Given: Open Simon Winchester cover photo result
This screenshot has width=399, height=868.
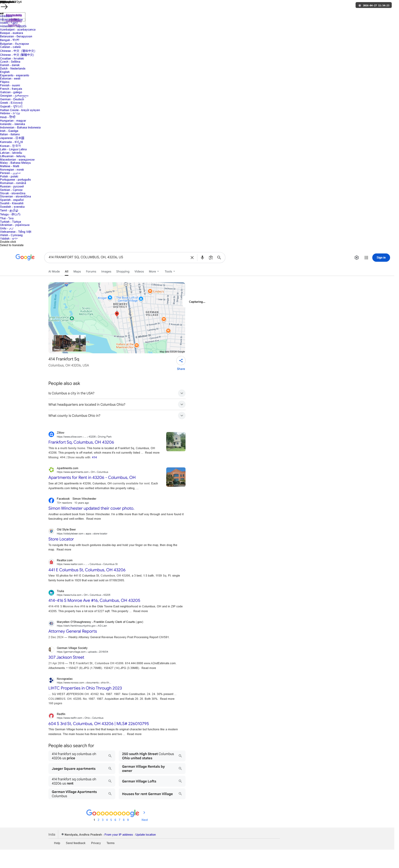Looking at the screenshot, I should (x=91, y=508).
